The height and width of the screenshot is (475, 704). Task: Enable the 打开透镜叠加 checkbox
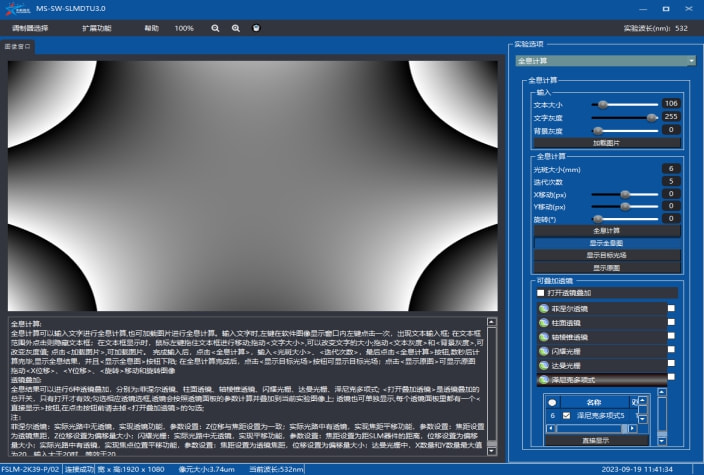[x=540, y=293]
